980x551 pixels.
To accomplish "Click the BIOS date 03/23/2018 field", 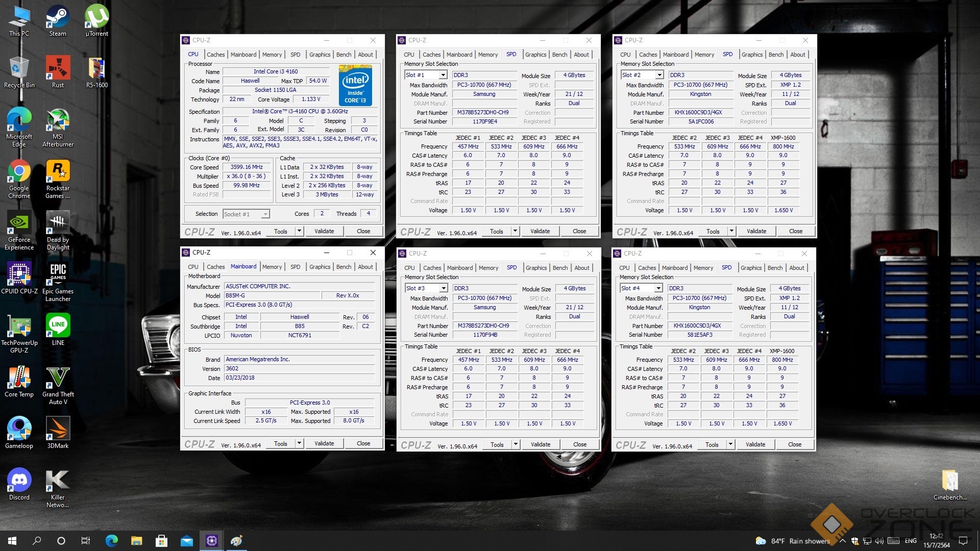I will (300, 378).
